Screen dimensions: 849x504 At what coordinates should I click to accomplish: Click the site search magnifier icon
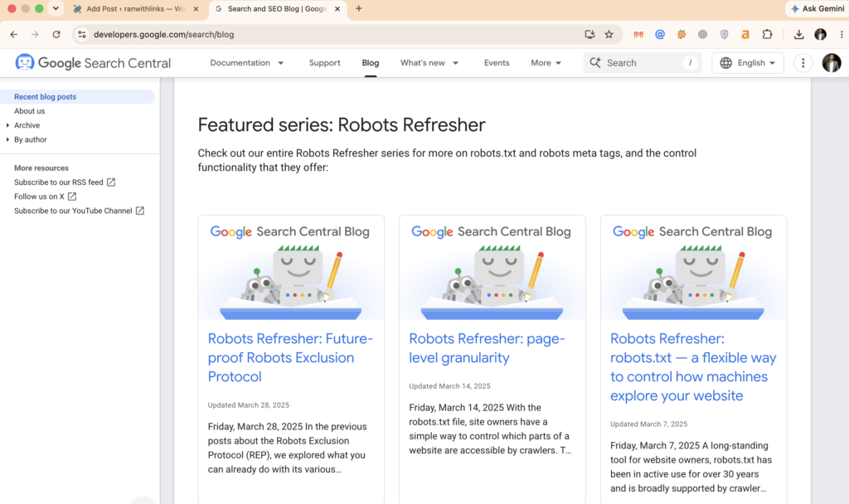click(x=595, y=63)
